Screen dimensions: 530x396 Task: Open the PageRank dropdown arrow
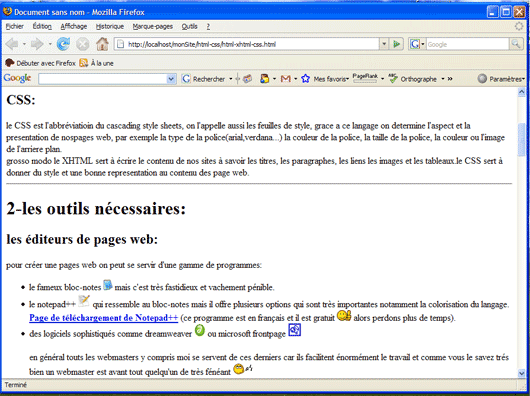click(x=382, y=79)
